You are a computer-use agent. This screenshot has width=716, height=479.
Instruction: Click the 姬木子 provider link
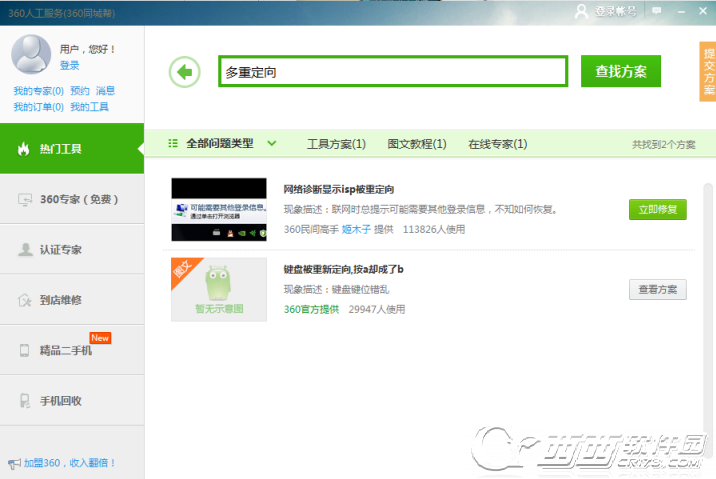pyautogui.click(x=356, y=229)
